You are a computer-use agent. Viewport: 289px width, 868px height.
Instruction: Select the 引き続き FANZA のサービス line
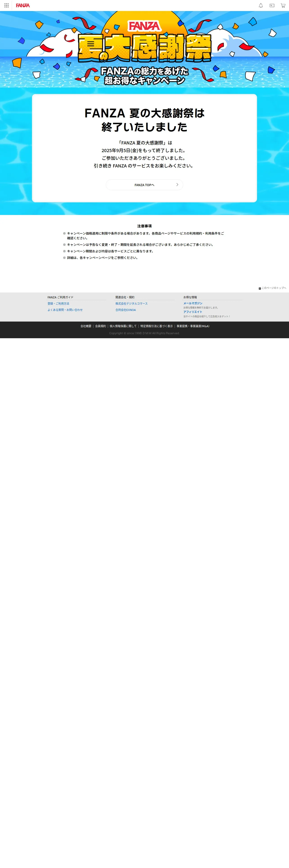pos(144,166)
